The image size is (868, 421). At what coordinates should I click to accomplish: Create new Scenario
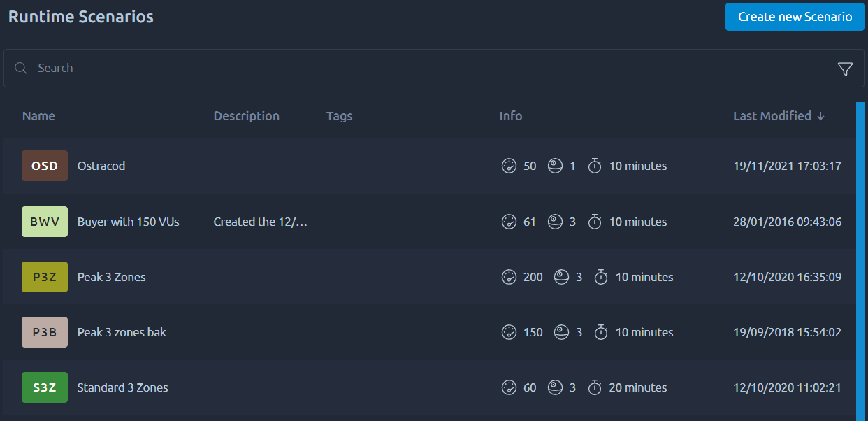point(795,17)
